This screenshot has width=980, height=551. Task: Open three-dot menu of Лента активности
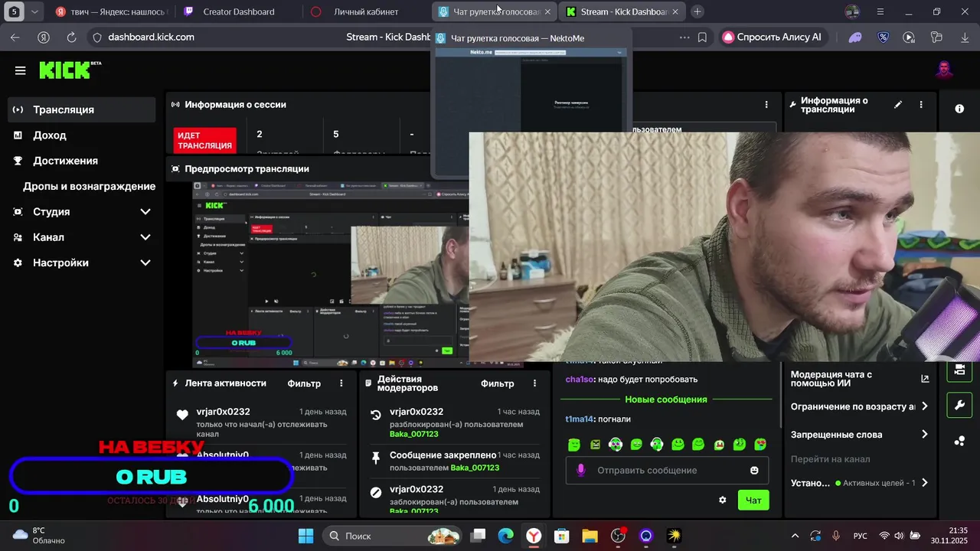click(341, 383)
